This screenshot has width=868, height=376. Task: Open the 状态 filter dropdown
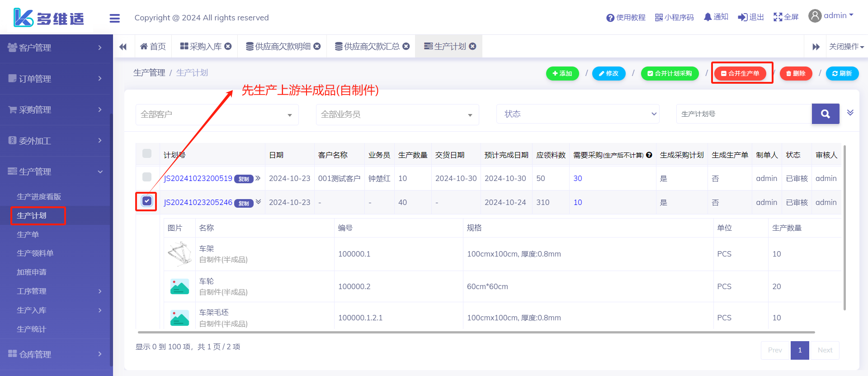[578, 114]
